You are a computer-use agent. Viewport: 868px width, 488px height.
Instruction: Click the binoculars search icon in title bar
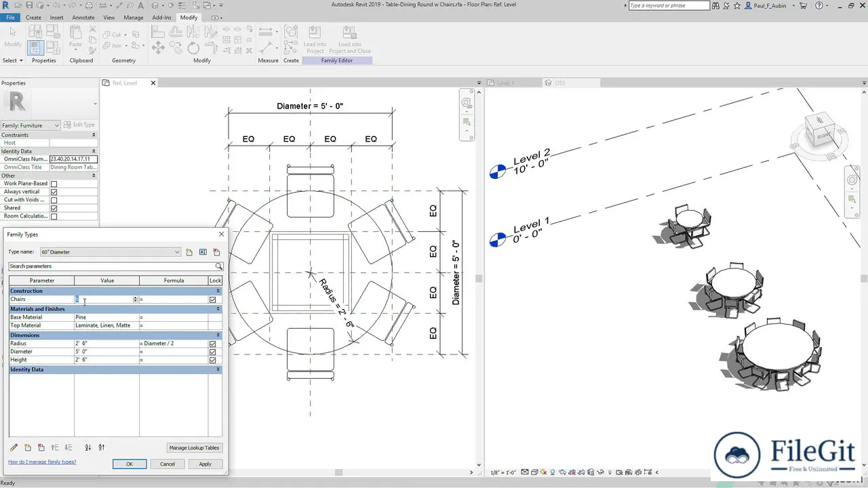(717, 5)
